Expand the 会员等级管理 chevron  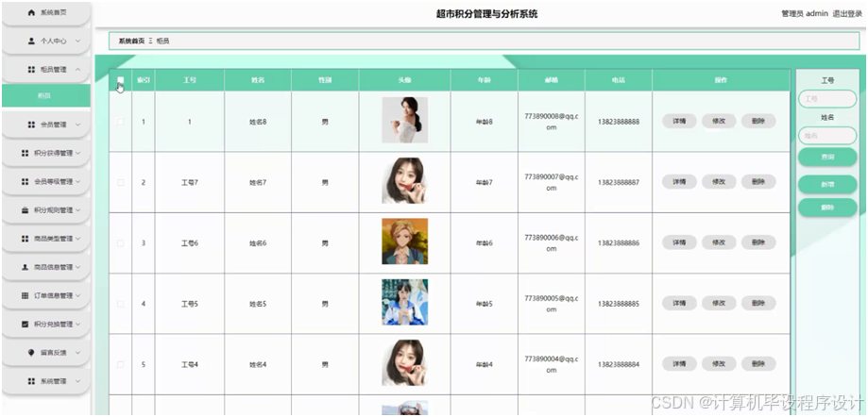tap(78, 181)
